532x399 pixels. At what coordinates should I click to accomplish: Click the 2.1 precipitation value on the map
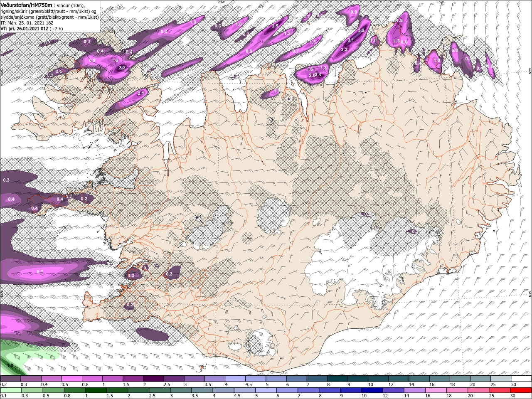[140, 94]
